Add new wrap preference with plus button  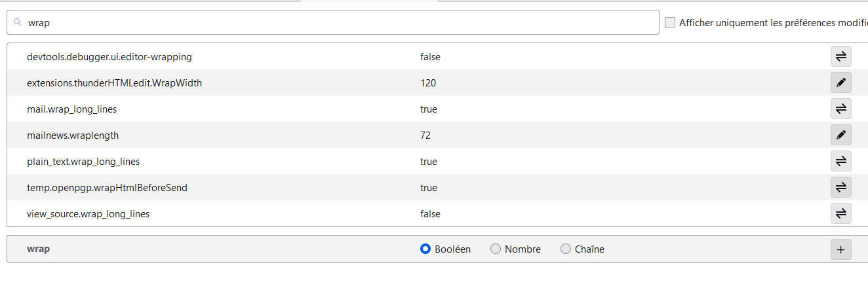[840, 249]
